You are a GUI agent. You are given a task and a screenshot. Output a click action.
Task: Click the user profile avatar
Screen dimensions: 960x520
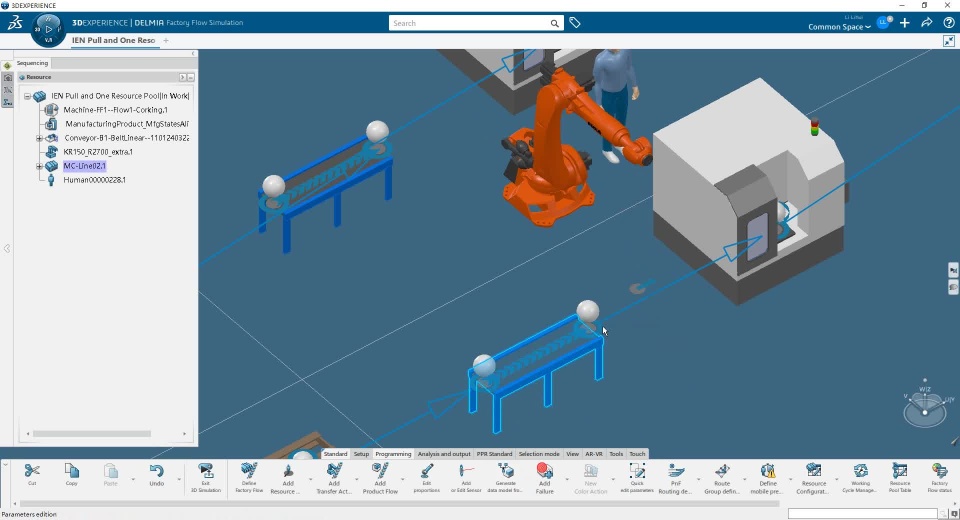point(883,23)
